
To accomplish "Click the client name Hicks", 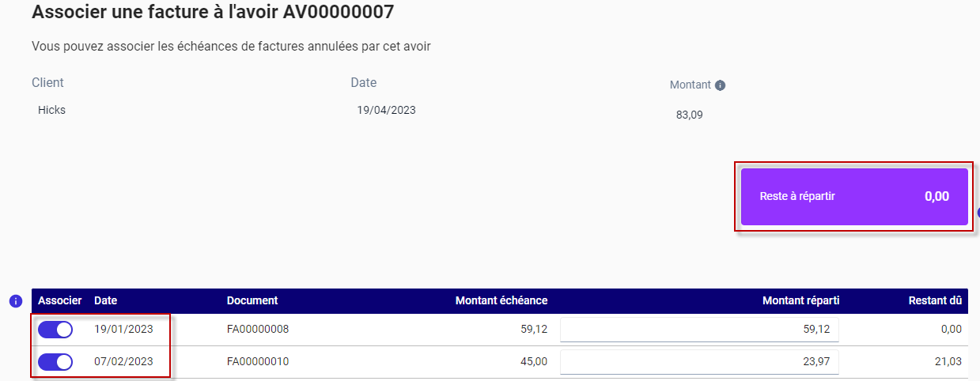I will pyautogui.click(x=51, y=110).
